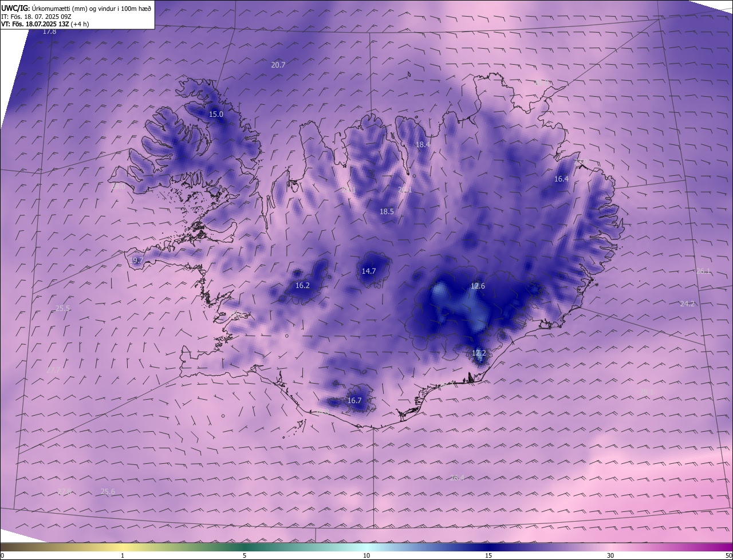Select the 27.7 value over the sea
Image resolution: width=733 pixels, height=560 pixels.
(53, 371)
